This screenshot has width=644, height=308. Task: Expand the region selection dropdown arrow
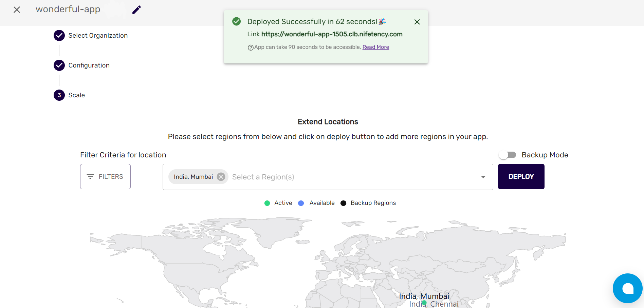[x=483, y=177]
